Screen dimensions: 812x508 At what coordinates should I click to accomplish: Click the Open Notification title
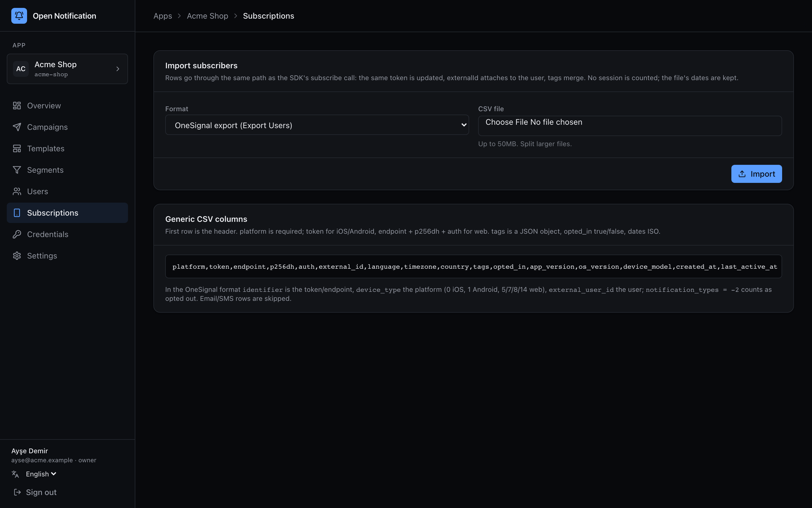point(64,16)
